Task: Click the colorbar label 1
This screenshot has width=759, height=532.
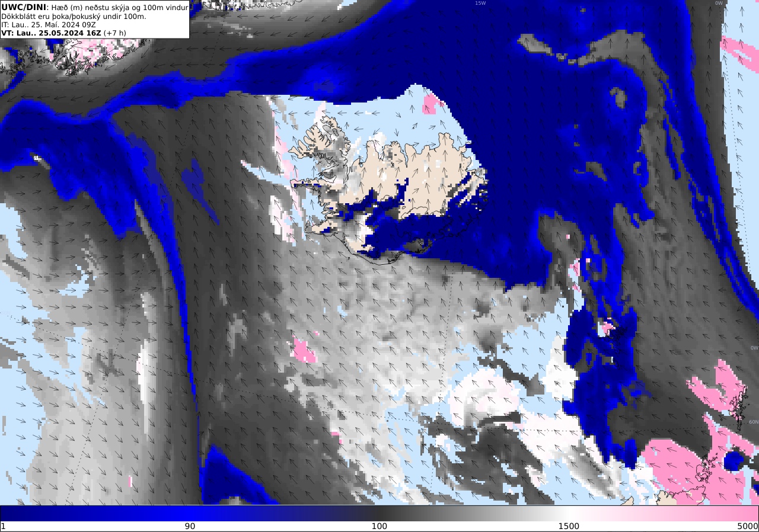Action: pos(3,526)
